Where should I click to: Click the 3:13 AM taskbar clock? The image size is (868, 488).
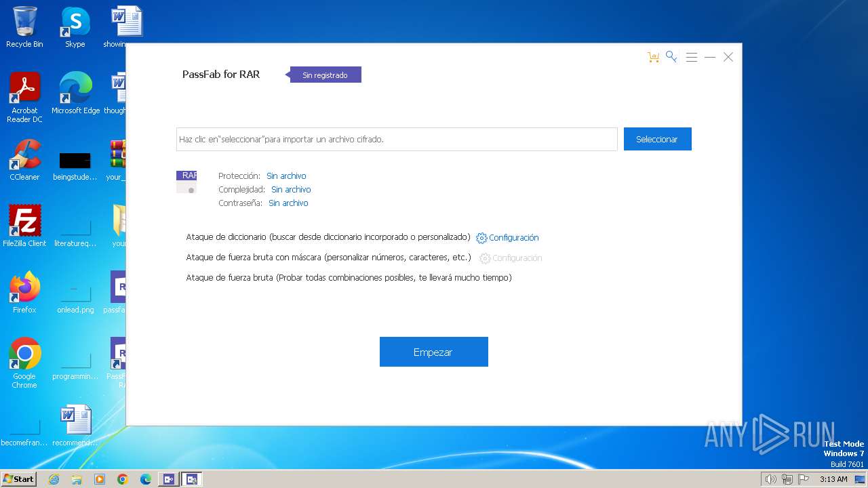[833, 479]
